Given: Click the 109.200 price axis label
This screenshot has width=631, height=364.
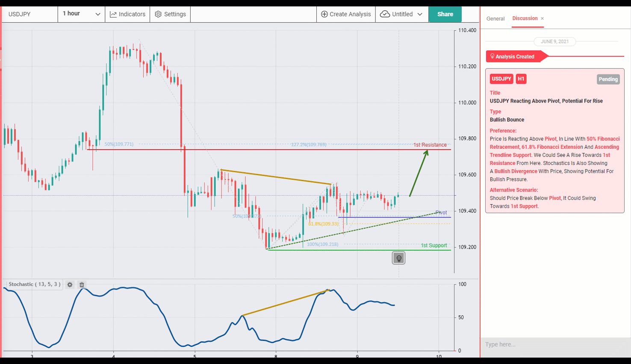Looking at the screenshot, I should pos(467,247).
